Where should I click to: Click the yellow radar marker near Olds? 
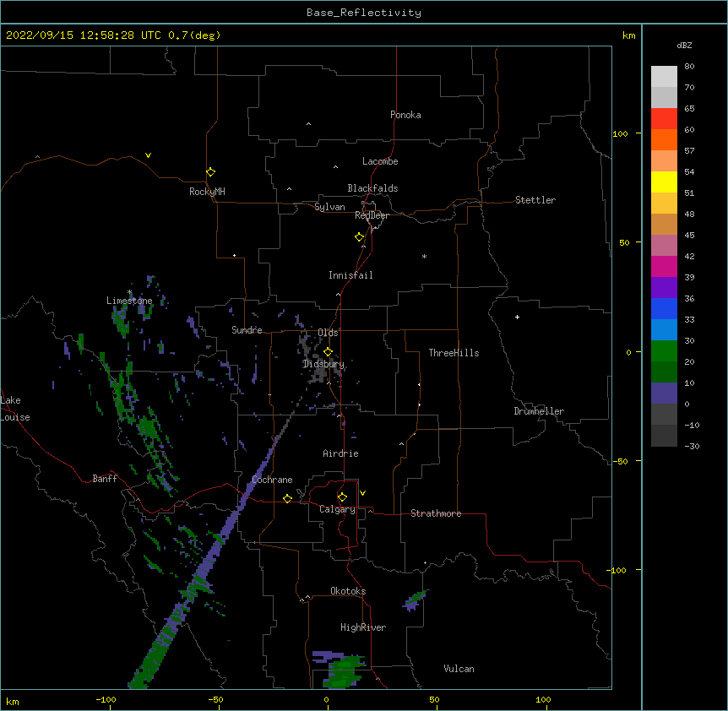point(328,352)
